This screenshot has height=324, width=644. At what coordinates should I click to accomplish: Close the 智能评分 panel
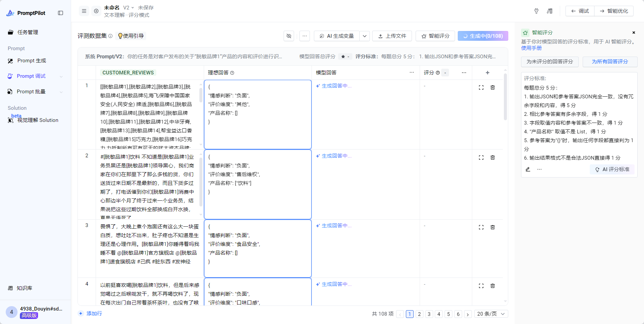(634, 33)
